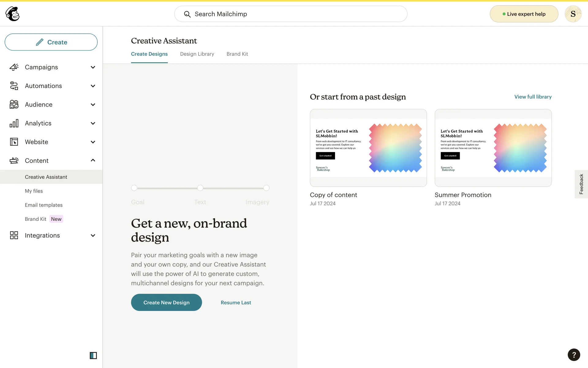Click the Website layout icon
Viewport: 588px width, 368px height.
click(14, 142)
